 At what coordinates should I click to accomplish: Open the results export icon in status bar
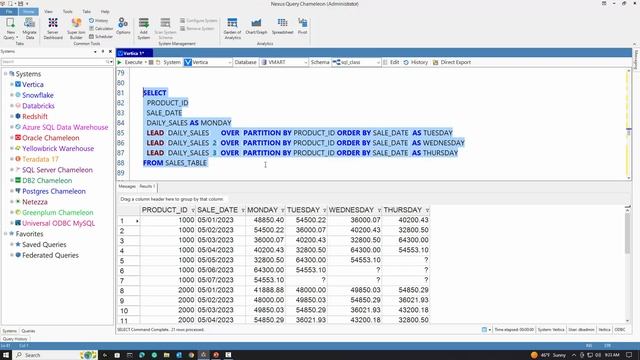click(x=484, y=329)
